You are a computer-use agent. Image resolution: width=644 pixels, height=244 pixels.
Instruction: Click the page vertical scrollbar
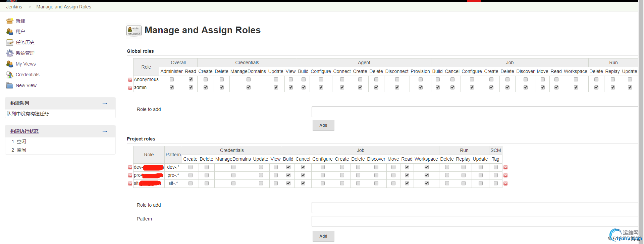[641, 122]
